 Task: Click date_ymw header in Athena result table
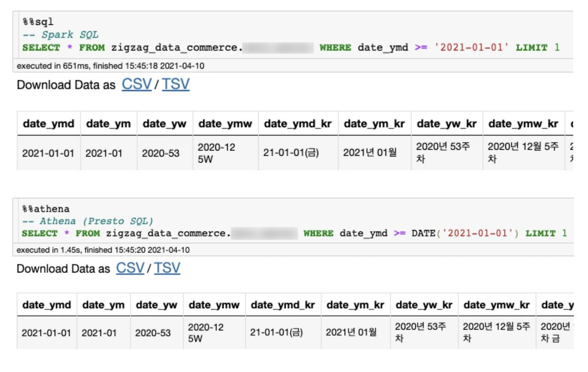click(x=214, y=305)
